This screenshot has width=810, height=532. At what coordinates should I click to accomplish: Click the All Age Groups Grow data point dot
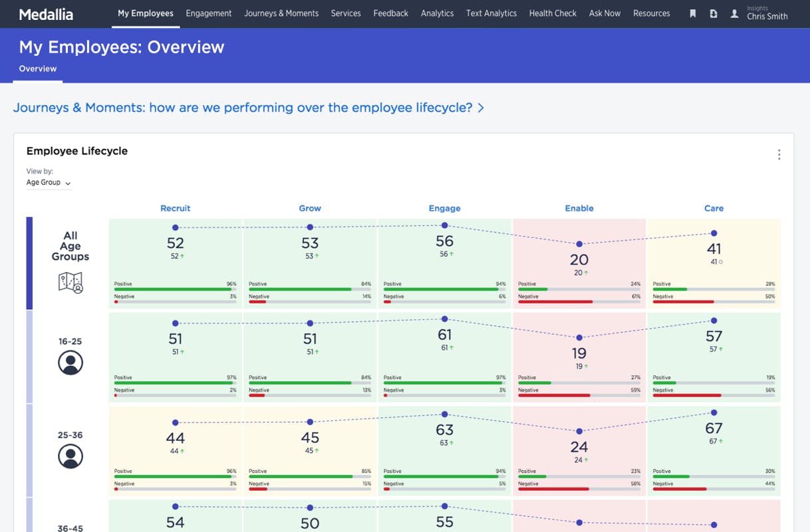pos(310,227)
